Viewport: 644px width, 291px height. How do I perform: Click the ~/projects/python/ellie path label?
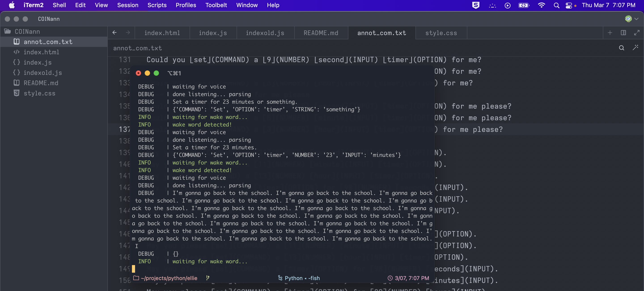(169, 278)
